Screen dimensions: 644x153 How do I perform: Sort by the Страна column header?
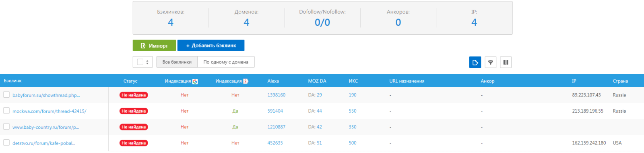tap(620, 81)
